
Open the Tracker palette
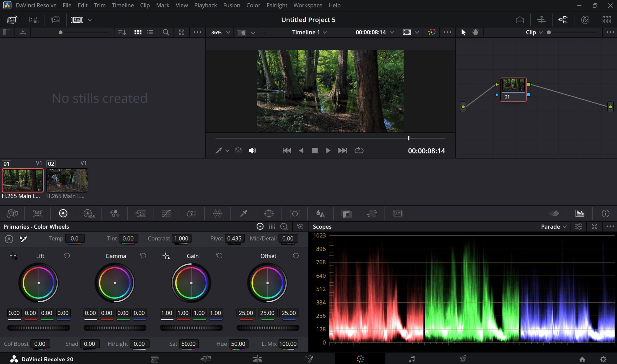click(295, 213)
